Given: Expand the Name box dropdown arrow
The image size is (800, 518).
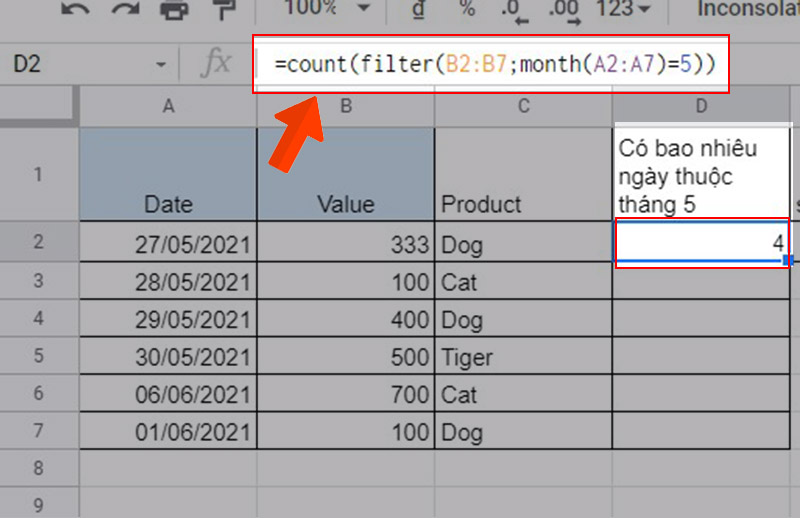Looking at the screenshot, I should [x=162, y=65].
